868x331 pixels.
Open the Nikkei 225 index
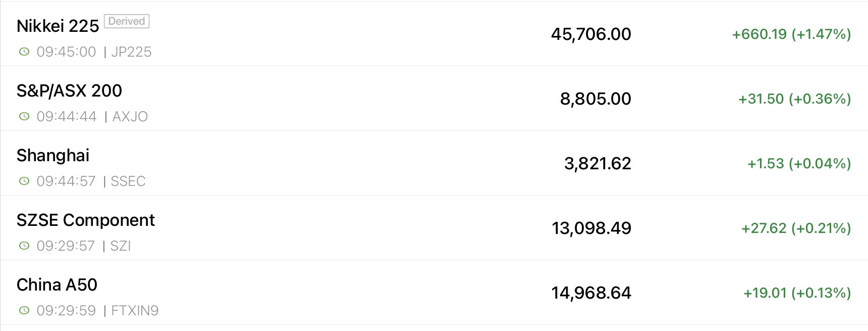(58, 26)
